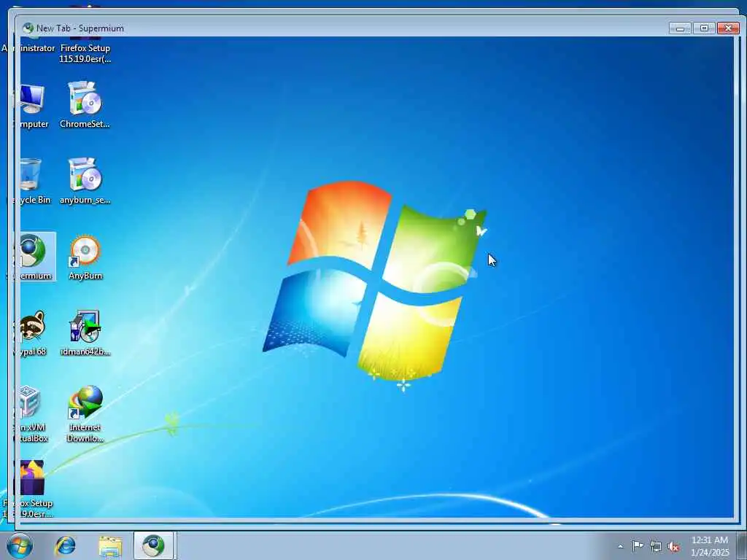Restore down the Supermium window

704,28
